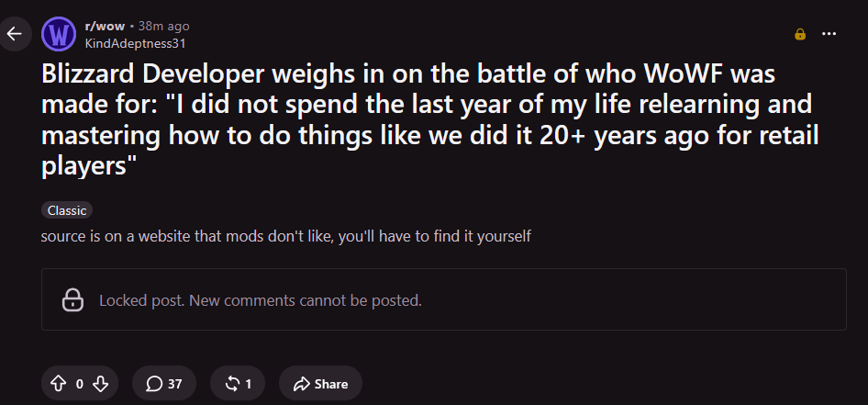Open the r/wow subreddit avatar
Image resolution: width=868 pixels, height=405 pixels.
[x=59, y=34]
